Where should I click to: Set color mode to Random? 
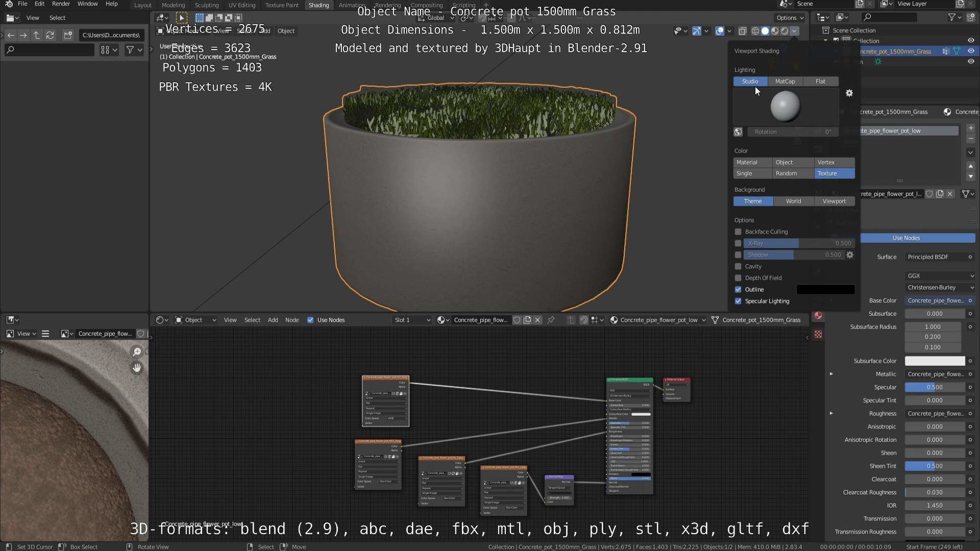click(793, 173)
